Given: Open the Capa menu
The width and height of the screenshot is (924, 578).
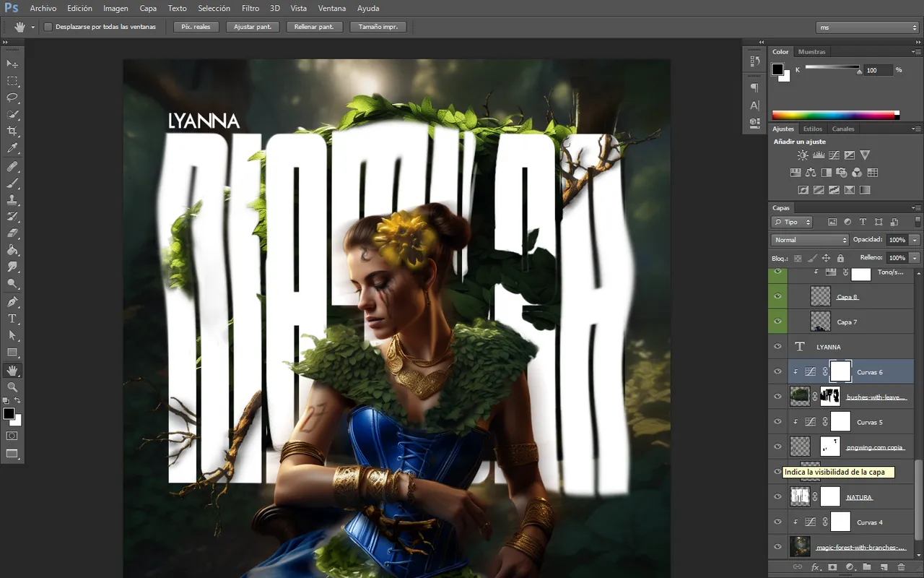Looking at the screenshot, I should coord(148,9).
